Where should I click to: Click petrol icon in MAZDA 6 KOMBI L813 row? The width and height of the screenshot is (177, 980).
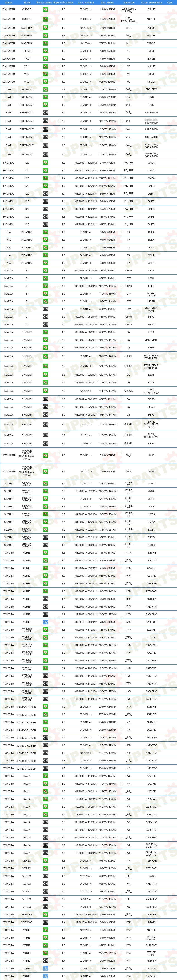click(x=45, y=332)
